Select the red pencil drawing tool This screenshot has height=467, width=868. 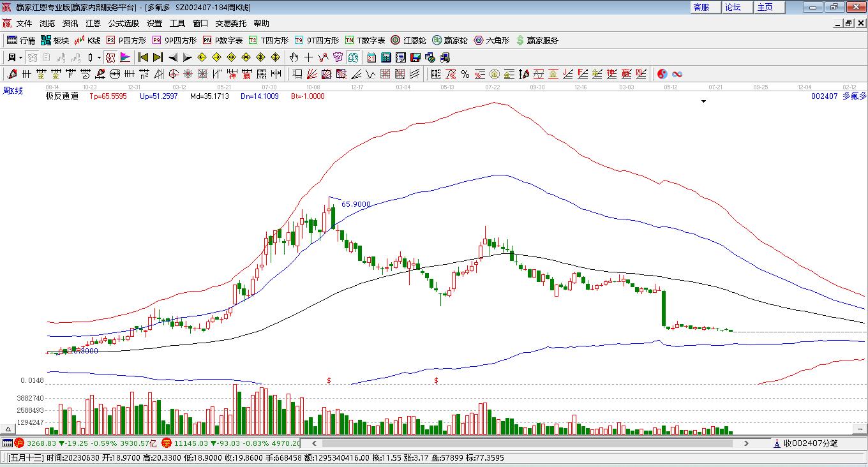click(13, 74)
